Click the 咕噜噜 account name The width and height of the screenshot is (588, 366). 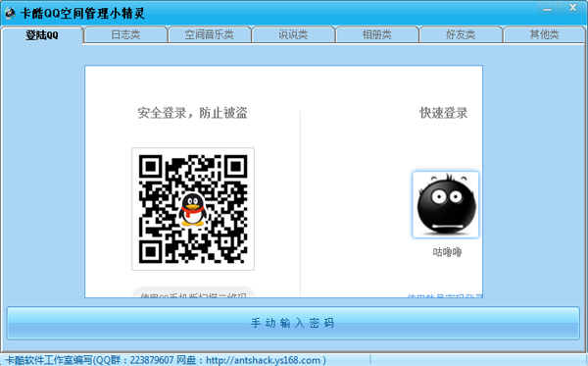[447, 252]
